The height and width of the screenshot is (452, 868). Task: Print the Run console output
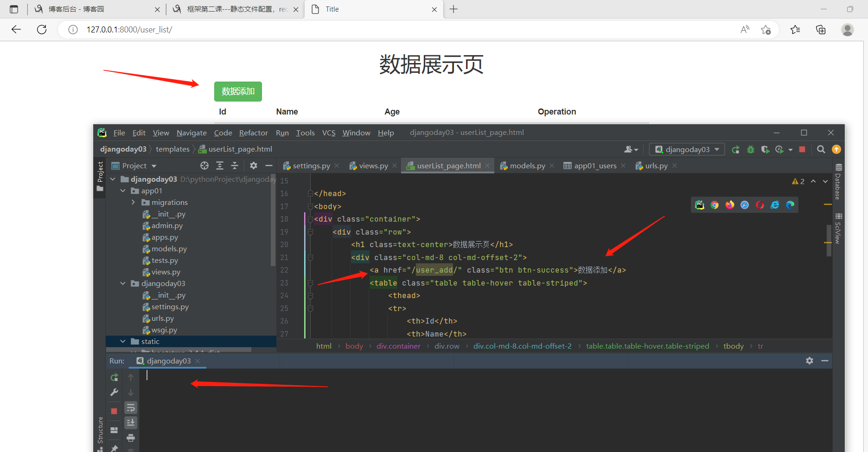131,438
